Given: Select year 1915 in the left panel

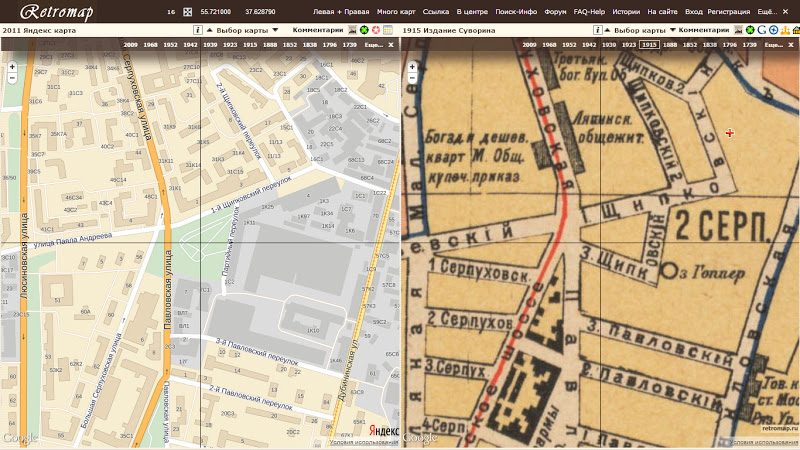Looking at the screenshot, I should click(250, 45).
